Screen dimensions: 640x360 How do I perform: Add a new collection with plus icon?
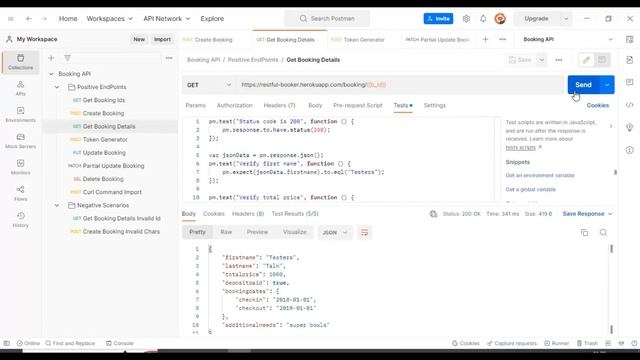click(x=51, y=58)
